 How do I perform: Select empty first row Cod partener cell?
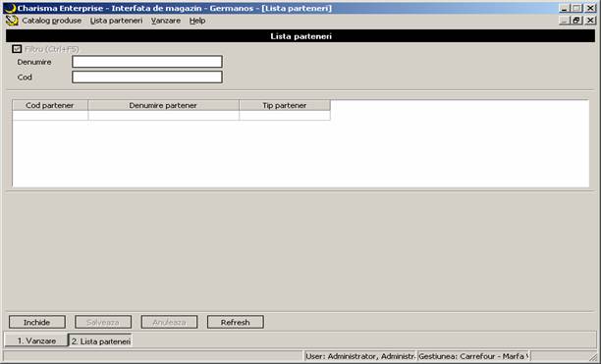point(50,116)
